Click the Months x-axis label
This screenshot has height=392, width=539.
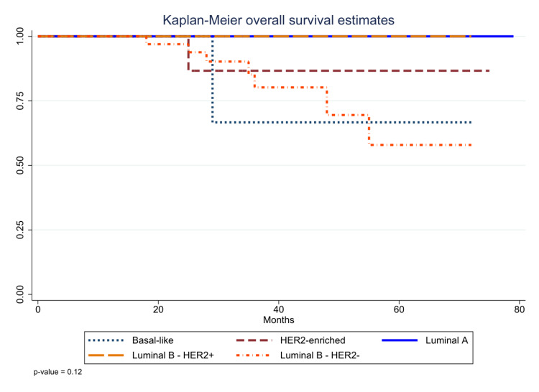click(x=278, y=320)
